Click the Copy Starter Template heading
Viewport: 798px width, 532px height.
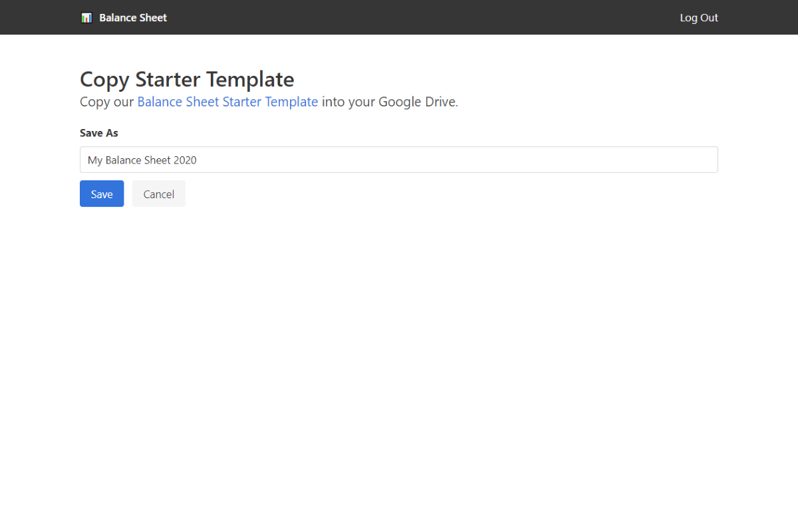coord(187,79)
